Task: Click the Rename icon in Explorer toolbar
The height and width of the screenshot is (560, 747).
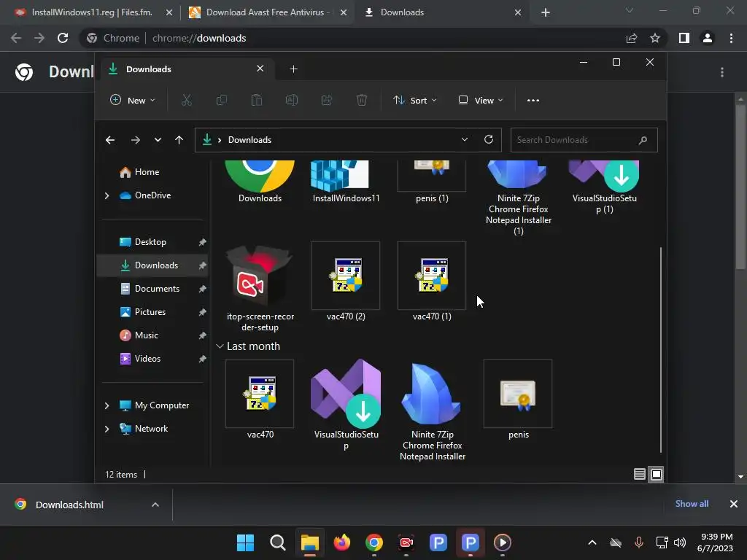Action: coord(292,100)
